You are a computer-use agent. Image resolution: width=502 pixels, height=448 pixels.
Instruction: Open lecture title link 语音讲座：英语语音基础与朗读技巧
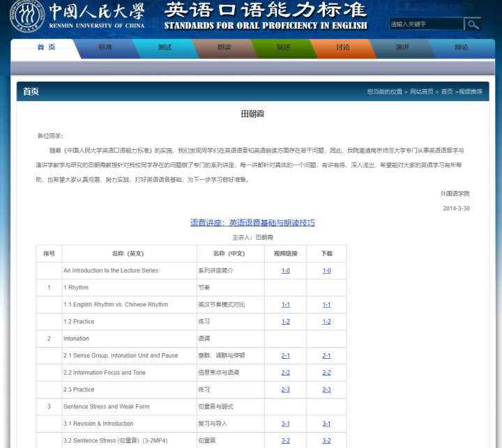(x=252, y=223)
